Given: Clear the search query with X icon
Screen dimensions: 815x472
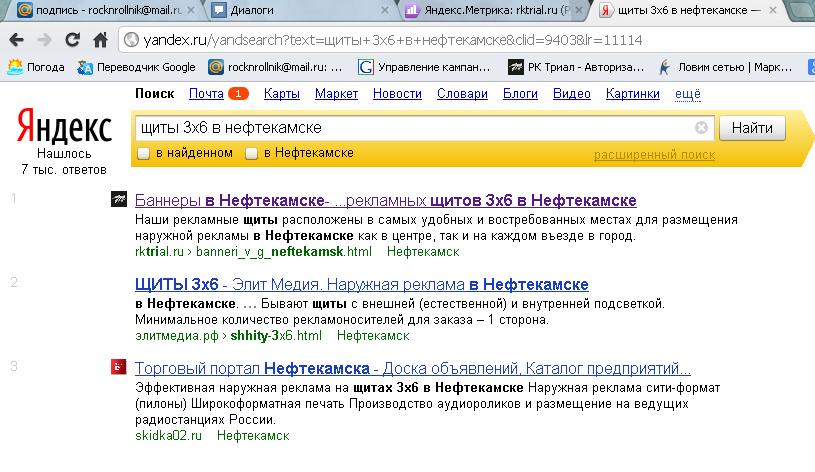Looking at the screenshot, I should pos(701,127).
